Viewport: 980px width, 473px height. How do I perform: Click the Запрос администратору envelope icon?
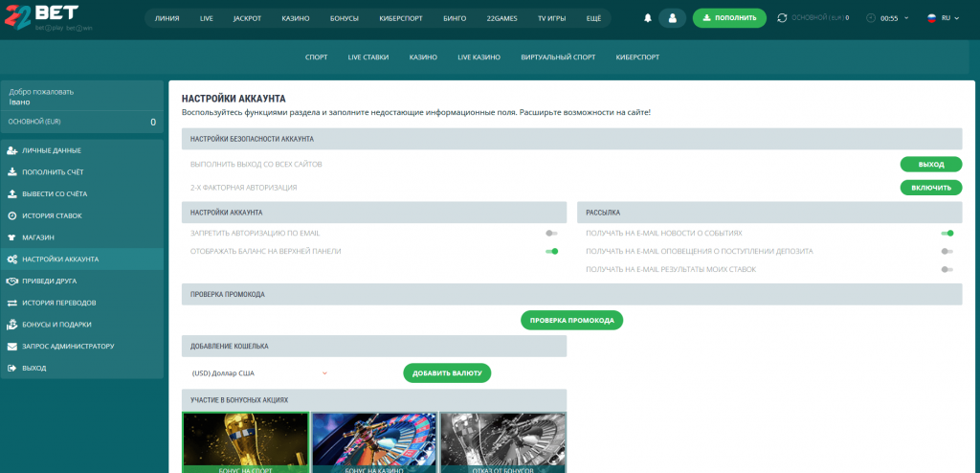point(11,346)
